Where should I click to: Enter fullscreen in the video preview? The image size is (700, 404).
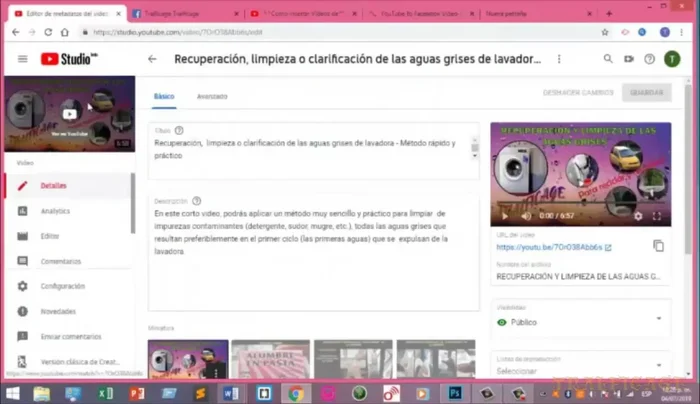point(657,216)
